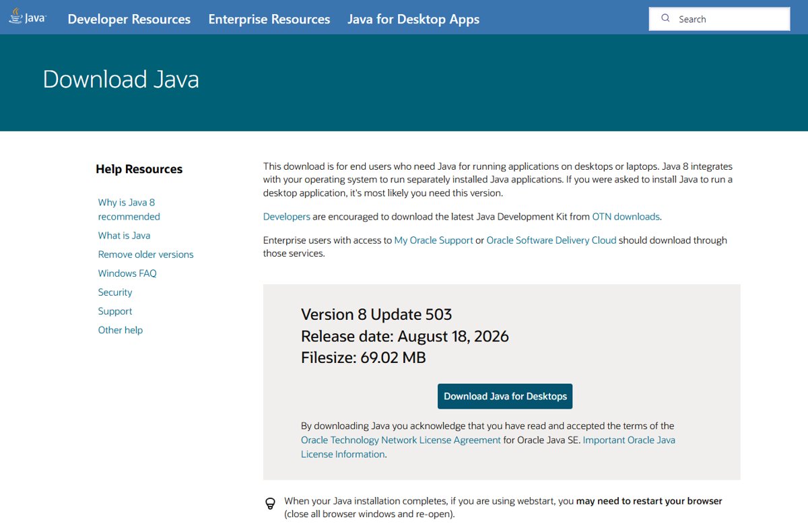Open the Support help link
Image resolution: width=808 pixels, height=532 pixels.
tap(115, 311)
